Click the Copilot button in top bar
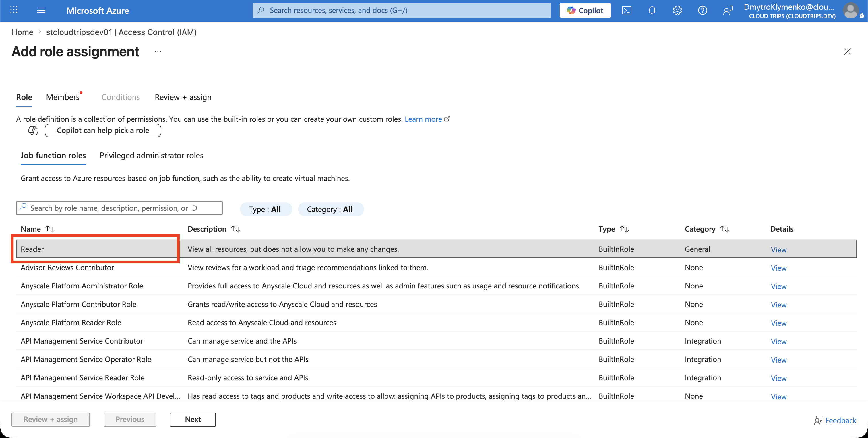The height and width of the screenshot is (438, 868). 585,10
